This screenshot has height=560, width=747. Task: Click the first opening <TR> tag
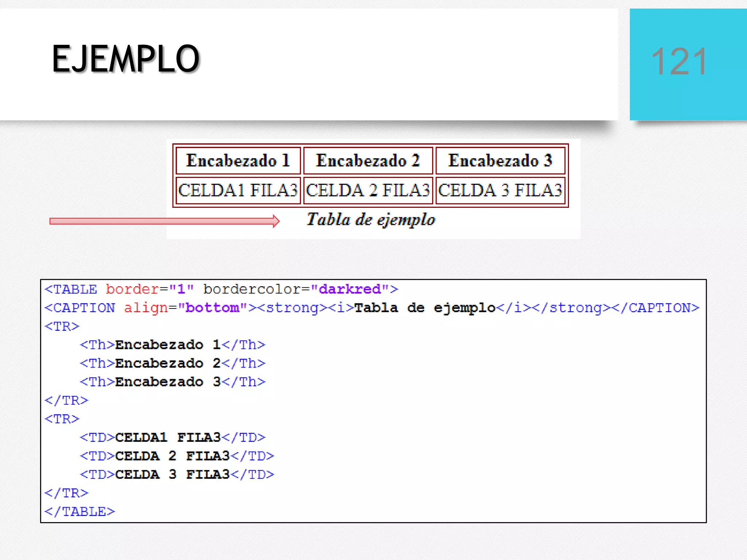(62, 326)
